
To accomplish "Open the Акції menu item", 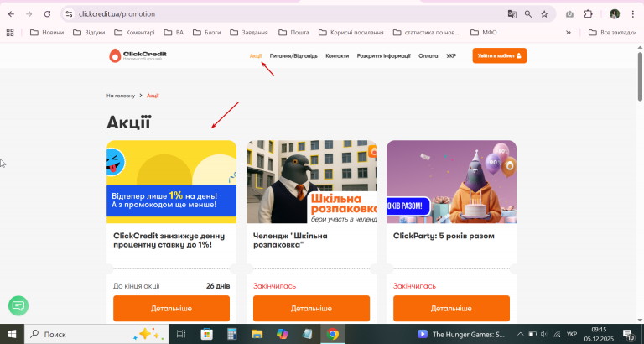I will pyautogui.click(x=256, y=55).
